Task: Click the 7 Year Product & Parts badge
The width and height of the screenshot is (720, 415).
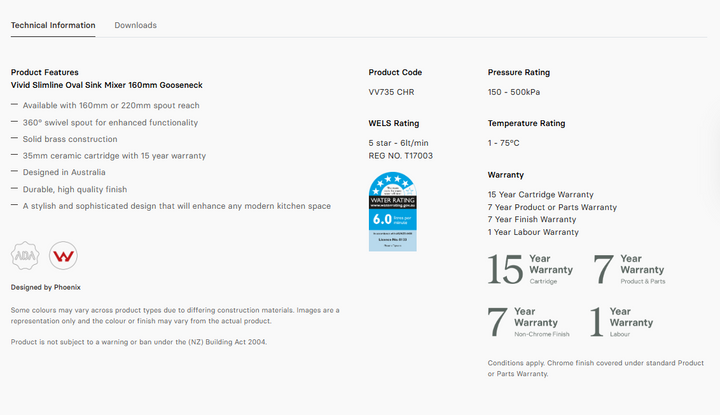Action: [629, 270]
